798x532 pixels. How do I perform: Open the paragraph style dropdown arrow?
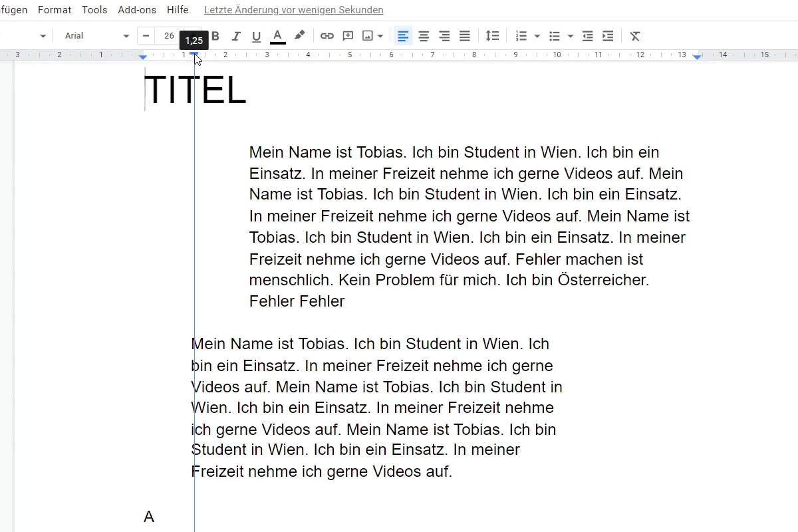click(x=43, y=36)
